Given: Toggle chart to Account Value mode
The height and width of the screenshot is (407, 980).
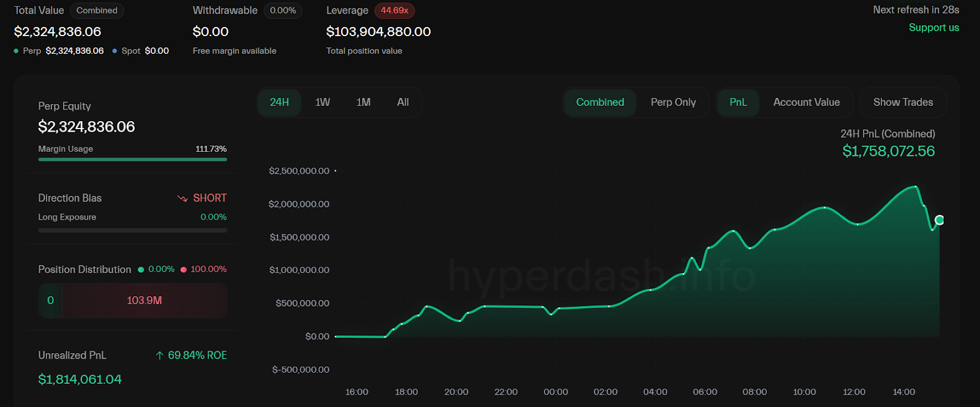Looking at the screenshot, I should pyautogui.click(x=806, y=102).
